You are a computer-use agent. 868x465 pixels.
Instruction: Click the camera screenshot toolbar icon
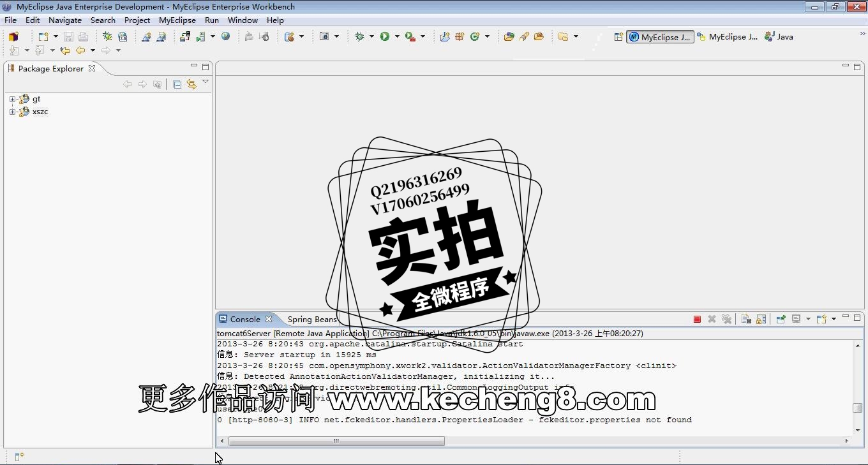point(324,36)
